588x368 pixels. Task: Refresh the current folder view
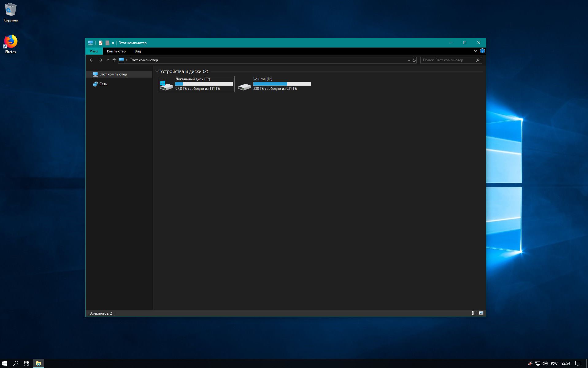point(414,60)
